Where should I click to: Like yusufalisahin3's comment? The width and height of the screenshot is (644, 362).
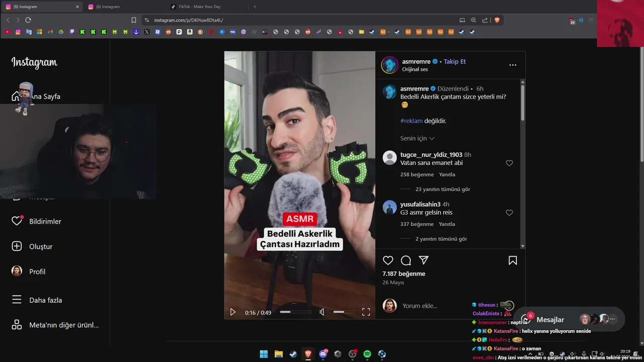(x=509, y=213)
